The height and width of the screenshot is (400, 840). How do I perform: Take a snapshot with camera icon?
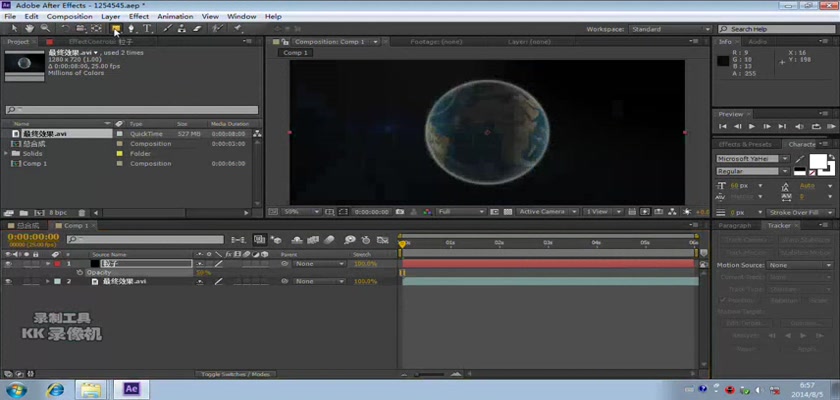point(400,212)
